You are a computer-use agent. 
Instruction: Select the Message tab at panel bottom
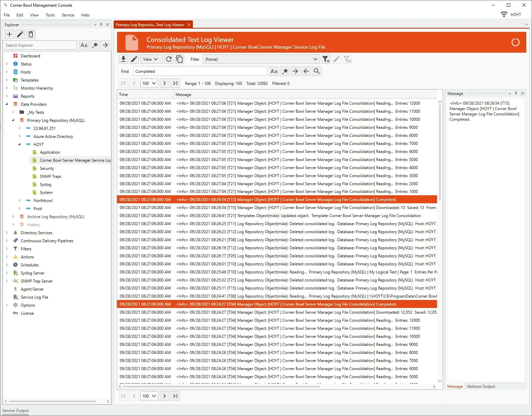tap(455, 386)
